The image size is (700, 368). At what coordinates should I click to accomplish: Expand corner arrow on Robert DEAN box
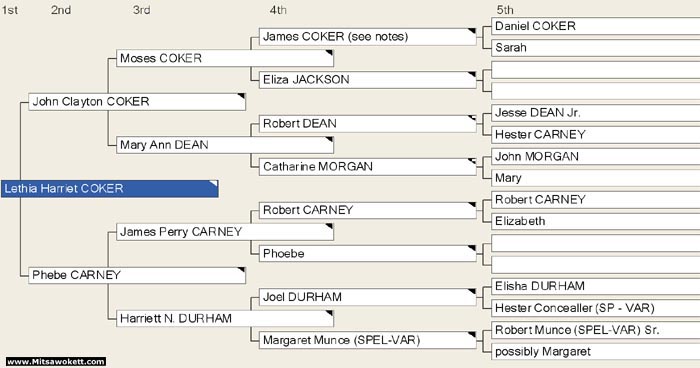coord(472,118)
